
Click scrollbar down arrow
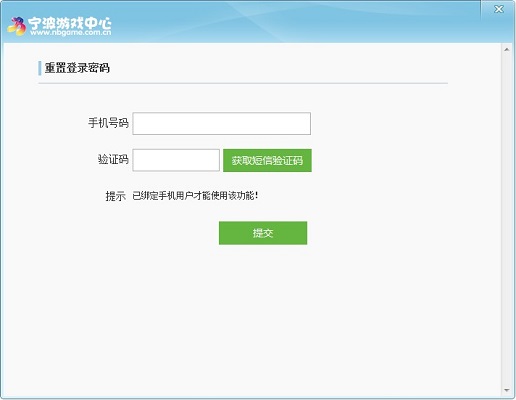point(507,390)
